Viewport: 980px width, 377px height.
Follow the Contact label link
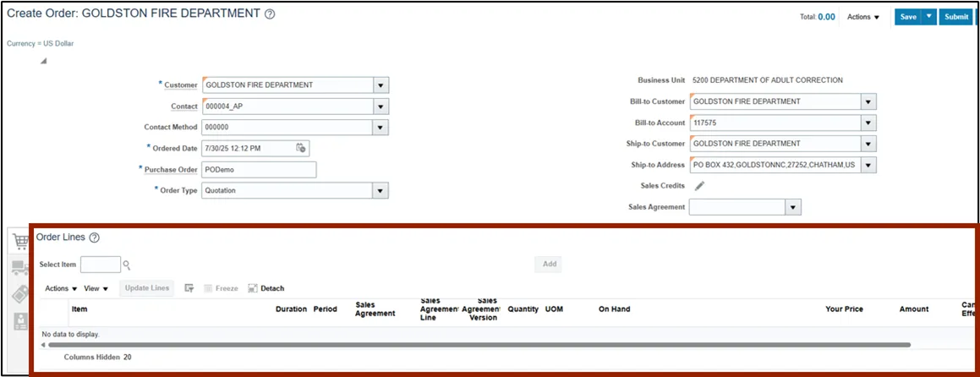coord(184,107)
